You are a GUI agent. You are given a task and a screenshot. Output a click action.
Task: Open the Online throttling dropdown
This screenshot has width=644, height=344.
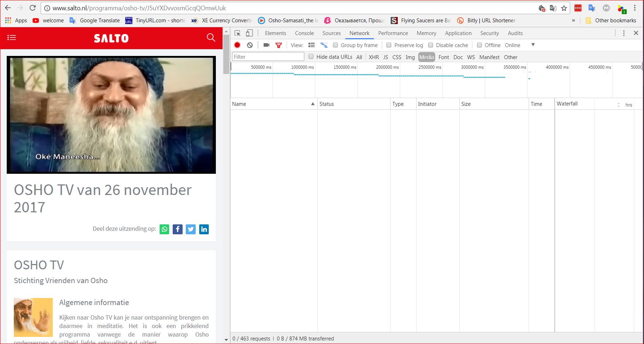(512, 45)
